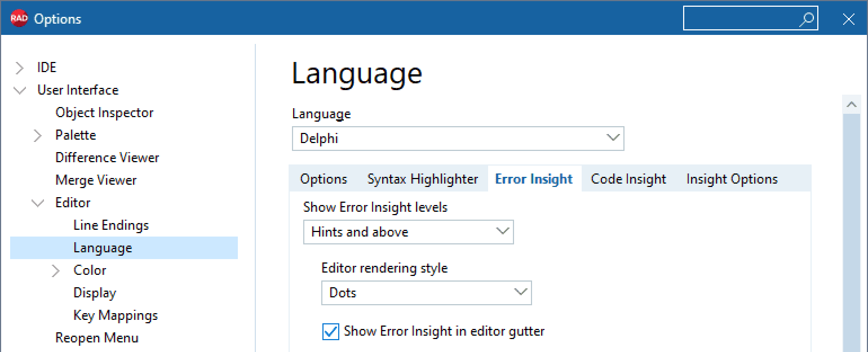The image size is (868, 352).
Task: Open Difference Viewer settings
Action: (x=107, y=158)
